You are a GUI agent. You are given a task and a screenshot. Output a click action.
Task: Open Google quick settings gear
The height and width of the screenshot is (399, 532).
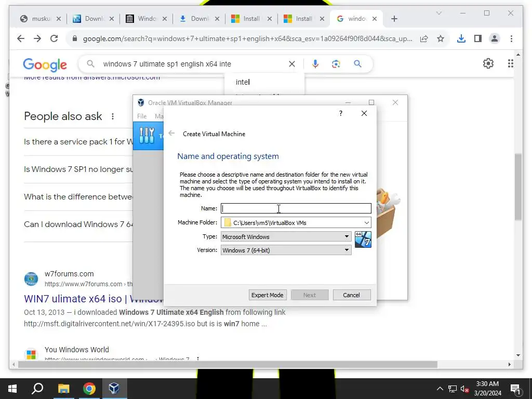click(x=488, y=63)
